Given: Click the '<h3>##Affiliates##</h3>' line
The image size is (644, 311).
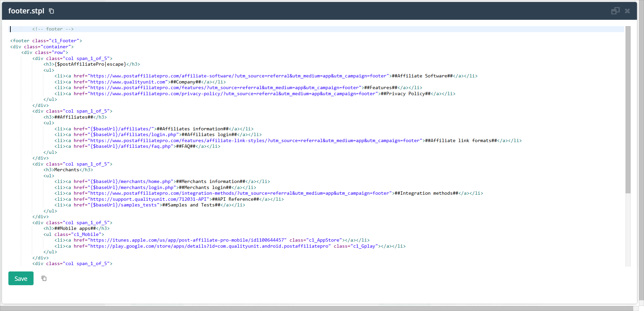Looking at the screenshot, I should 75,117.
